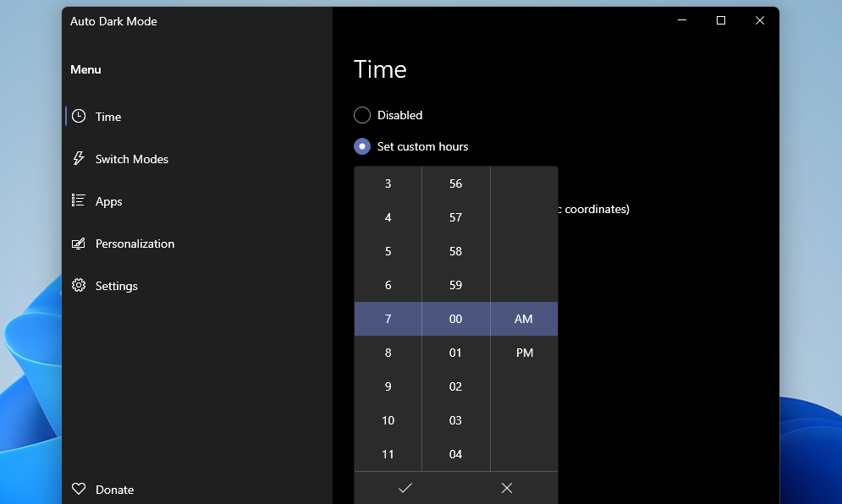
Task: Click the Personalization brush icon
Action: click(x=79, y=243)
